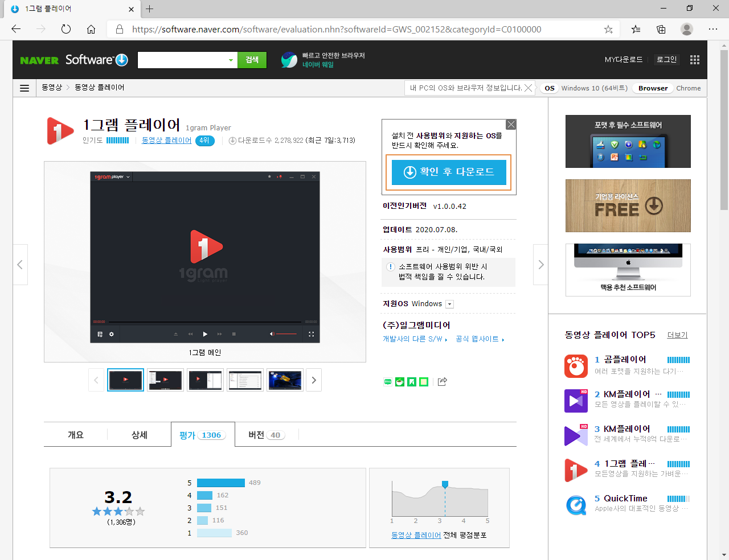Open browser favorites list
Image resolution: width=729 pixels, height=560 pixels.
[x=636, y=29]
